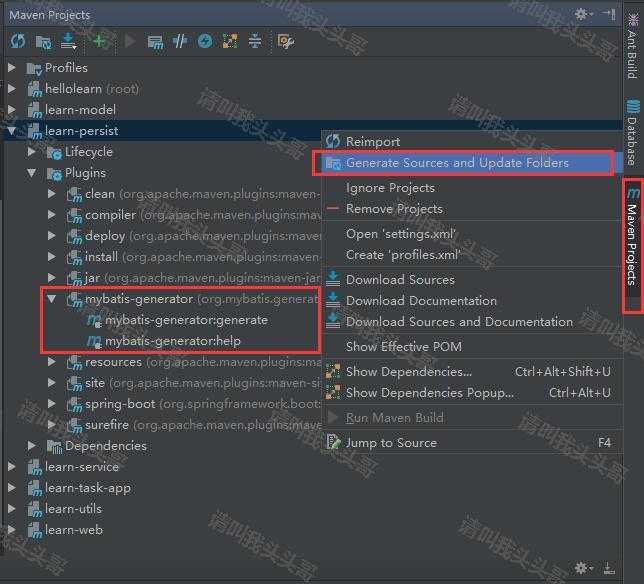Choose Run Maven Build menu item
This screenshot has height=584, width=644.
tap(472, 418)
